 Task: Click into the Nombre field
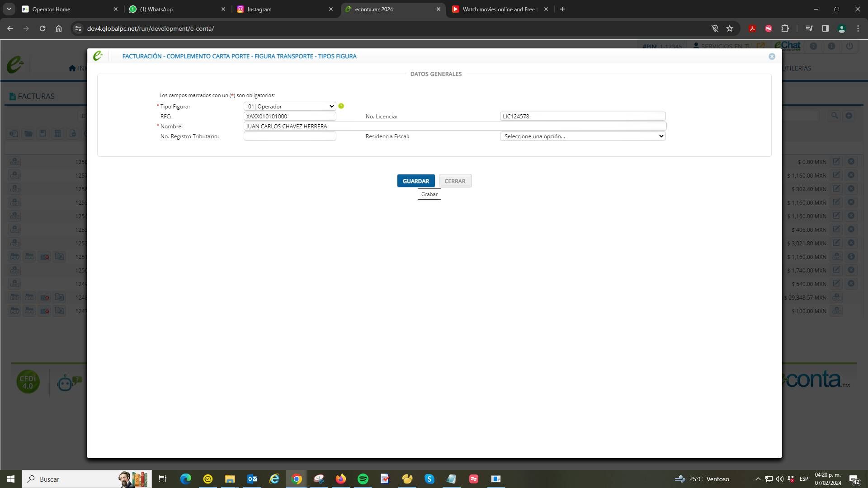[454, 127]
